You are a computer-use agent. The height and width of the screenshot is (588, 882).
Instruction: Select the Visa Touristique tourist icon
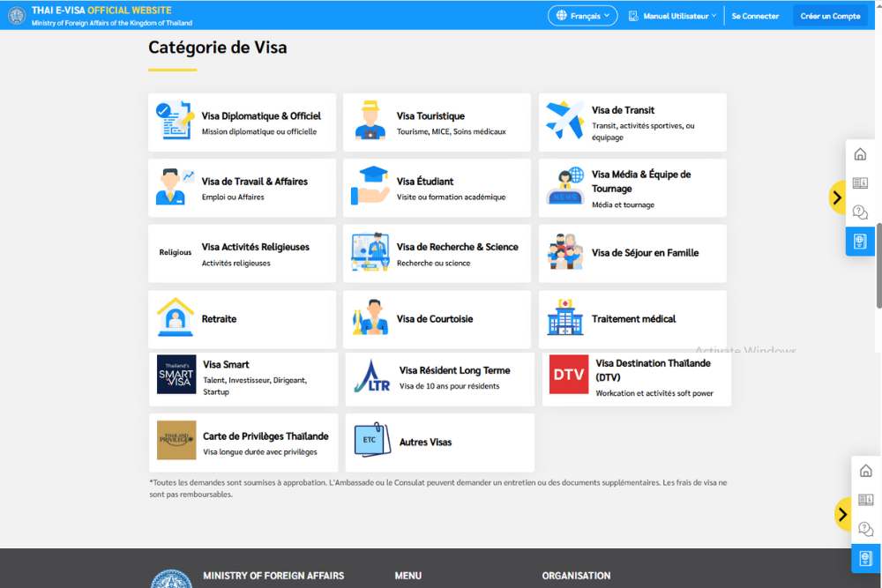370,122
